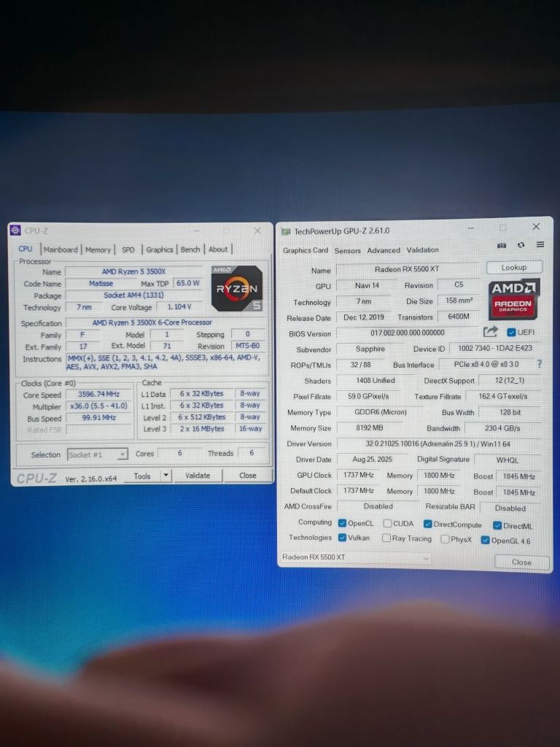Click the Tools button in CPU-Z
This screenshot has height=747, width=560.
142,476
